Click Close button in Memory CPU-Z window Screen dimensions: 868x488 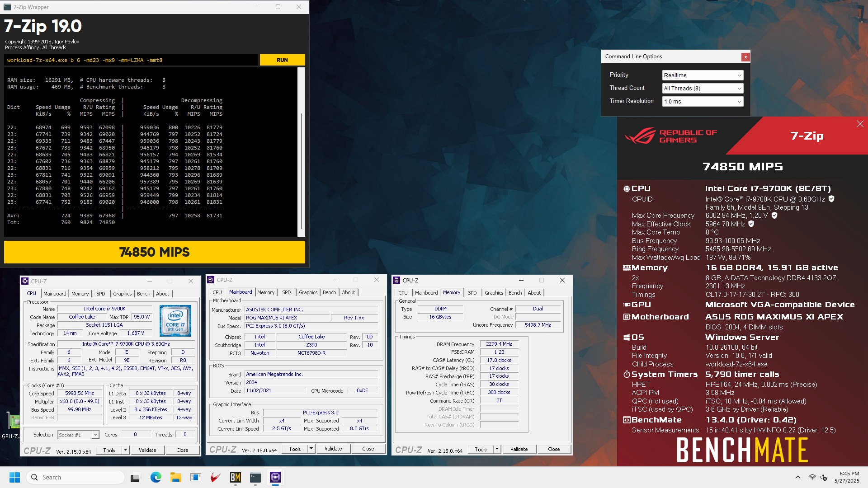point(554,449)
